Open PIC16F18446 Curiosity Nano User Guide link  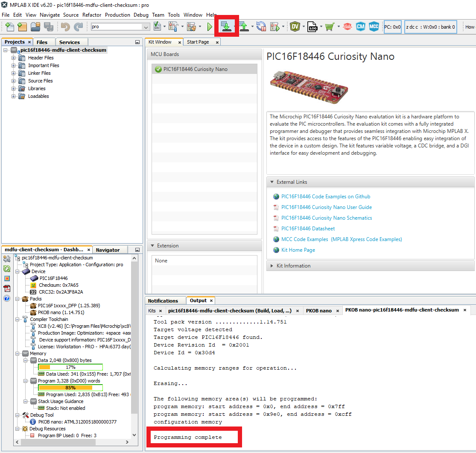[326, 207]
